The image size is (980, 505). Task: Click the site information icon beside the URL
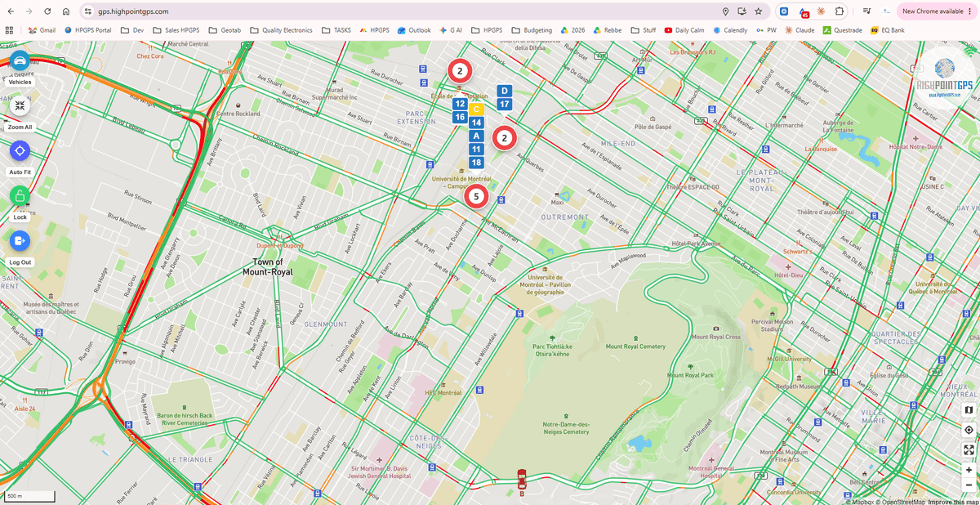click(88, 11)
